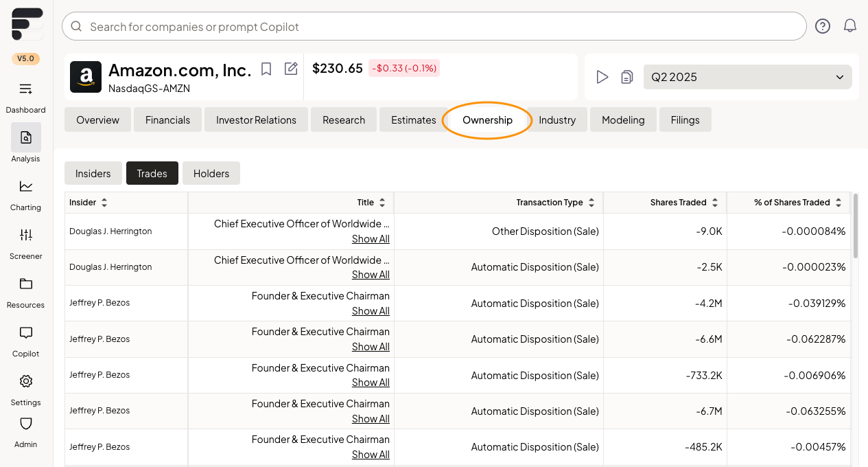This screenshot has width=868, height=467.
Task: Click the NasdaqGS-AMZN ticker text
Action: (150, 89)
